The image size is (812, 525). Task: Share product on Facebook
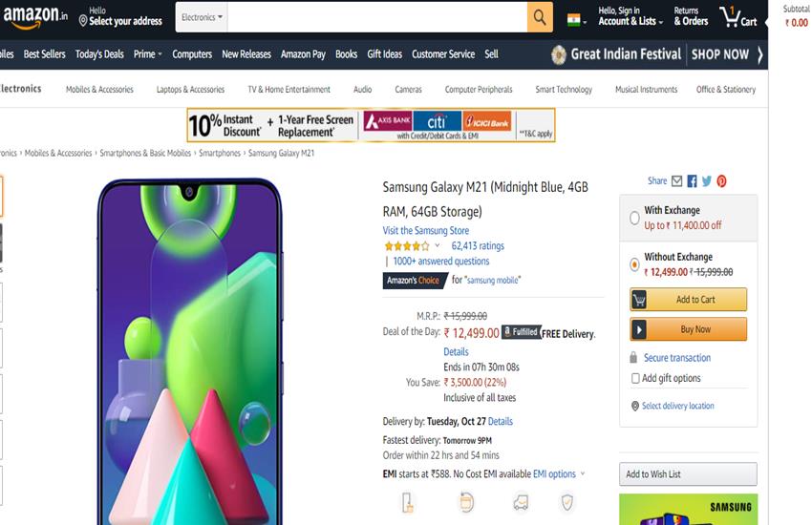point(692,180)
